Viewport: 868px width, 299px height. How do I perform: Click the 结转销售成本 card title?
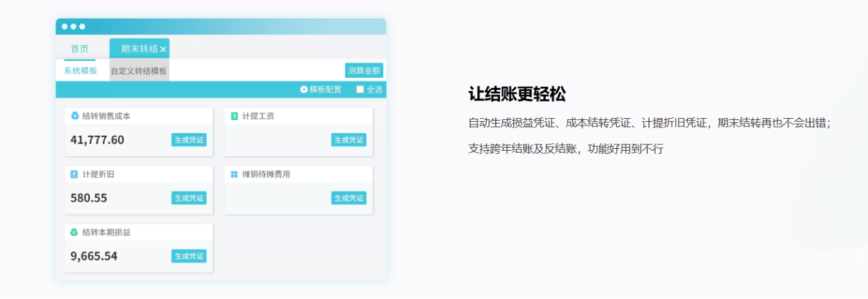pos(106,116)
